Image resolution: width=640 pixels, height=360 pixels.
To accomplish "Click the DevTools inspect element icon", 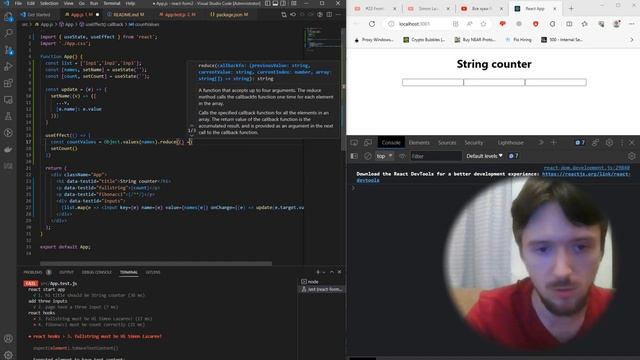I will 354,142.
